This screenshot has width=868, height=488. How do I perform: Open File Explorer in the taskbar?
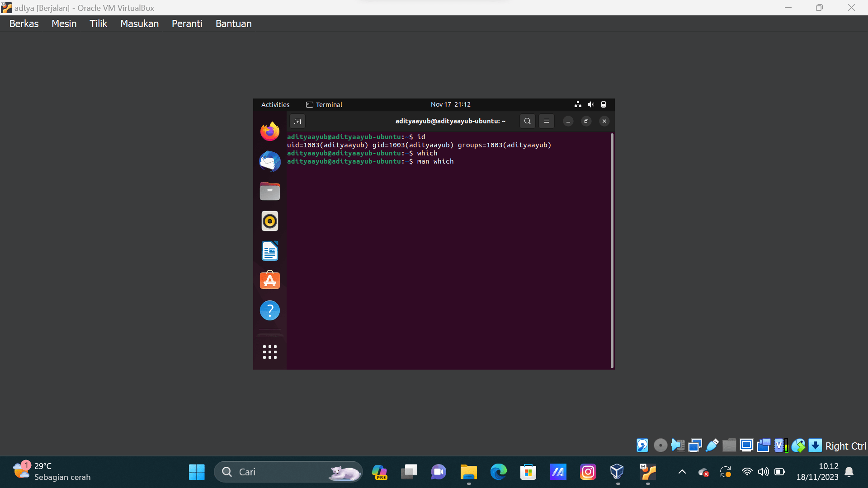coord(469,472)
